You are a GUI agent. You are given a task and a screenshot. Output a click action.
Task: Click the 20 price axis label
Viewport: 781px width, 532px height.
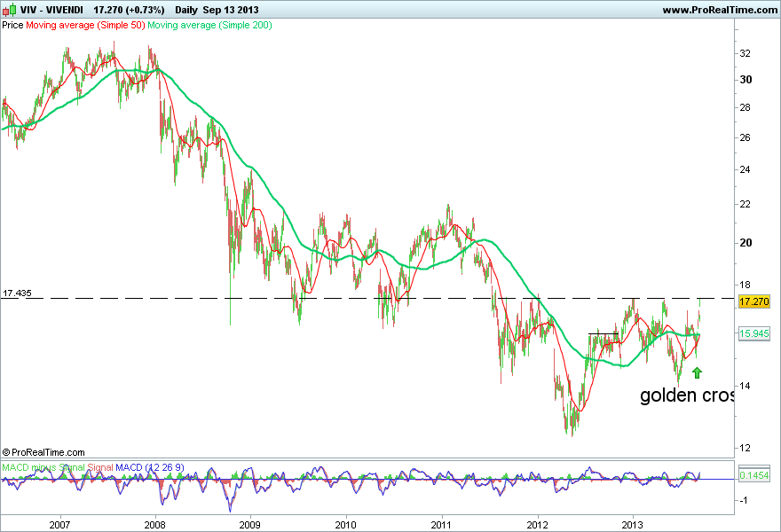click(x=745, y=242)
